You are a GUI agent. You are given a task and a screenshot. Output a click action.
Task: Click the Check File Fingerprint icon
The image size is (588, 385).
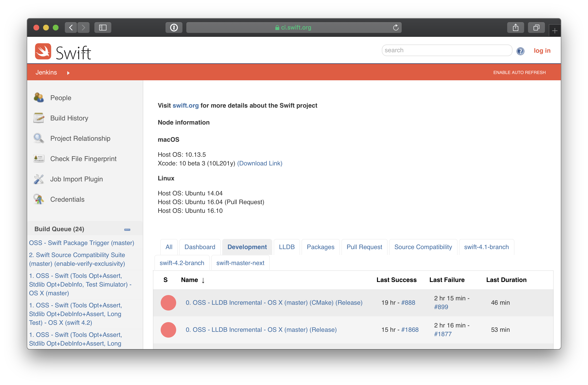[x=39, y=159]
